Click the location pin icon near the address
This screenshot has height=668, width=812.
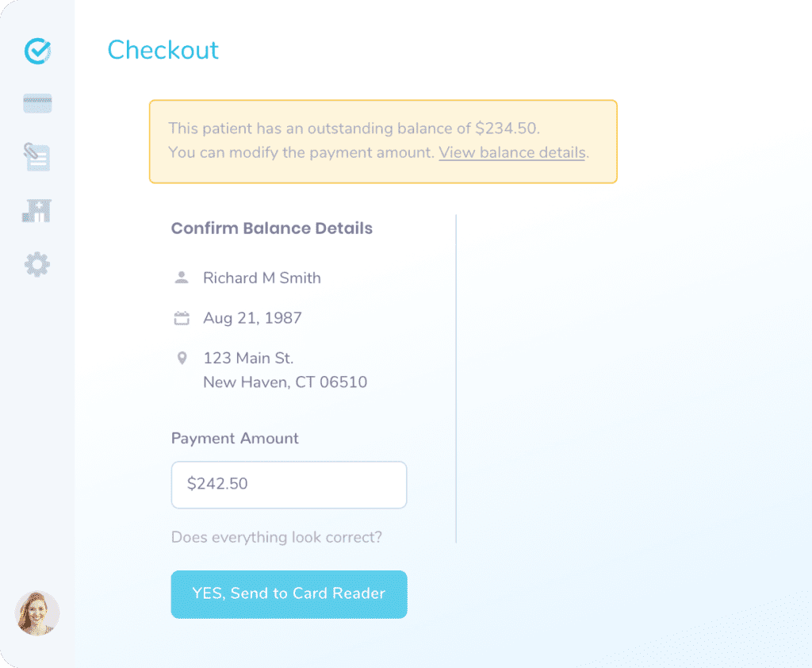[x=182, y=358]
